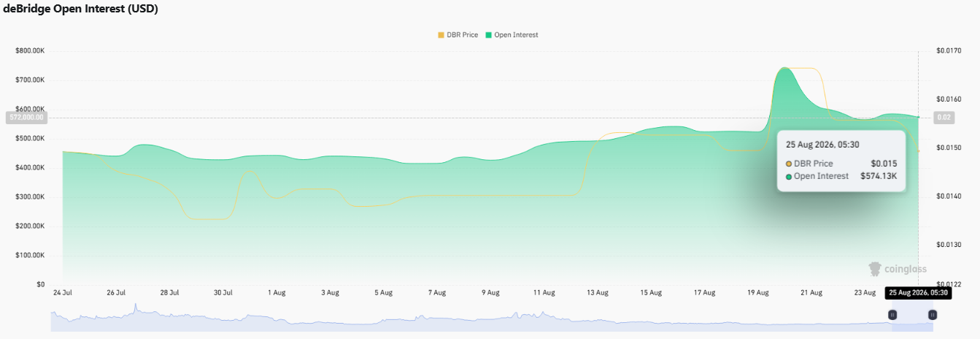Click the 3 Aug x-axis label
The width and height of the screenshot is (980, 339).
(x=330, y=292)
